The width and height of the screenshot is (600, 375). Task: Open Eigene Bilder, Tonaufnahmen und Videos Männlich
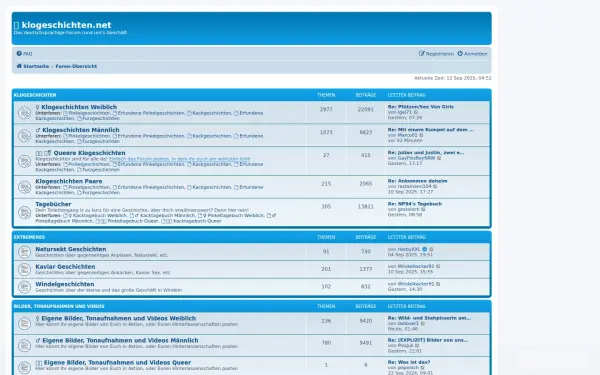120,341
